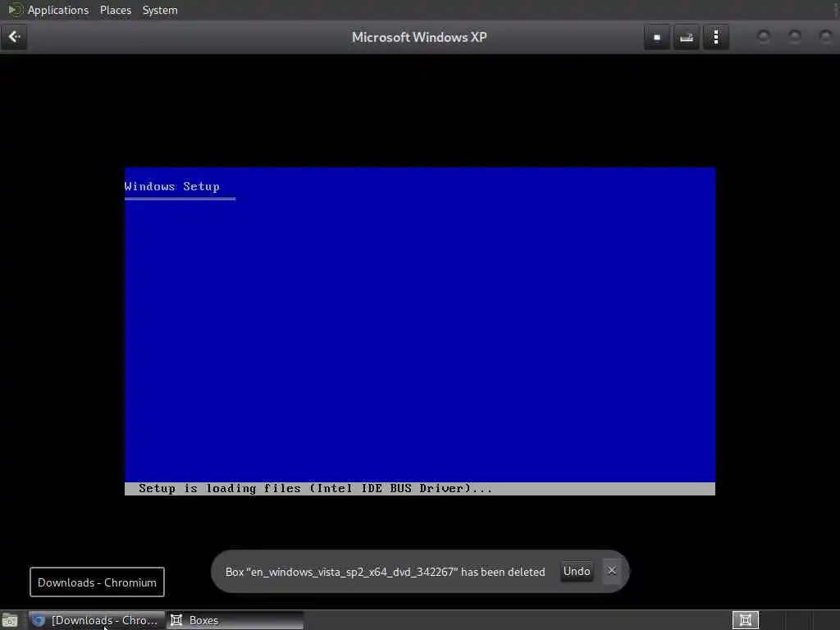840x630 pixels.
Task: Click Undo in the deletion notification
Action: point(577,571)
